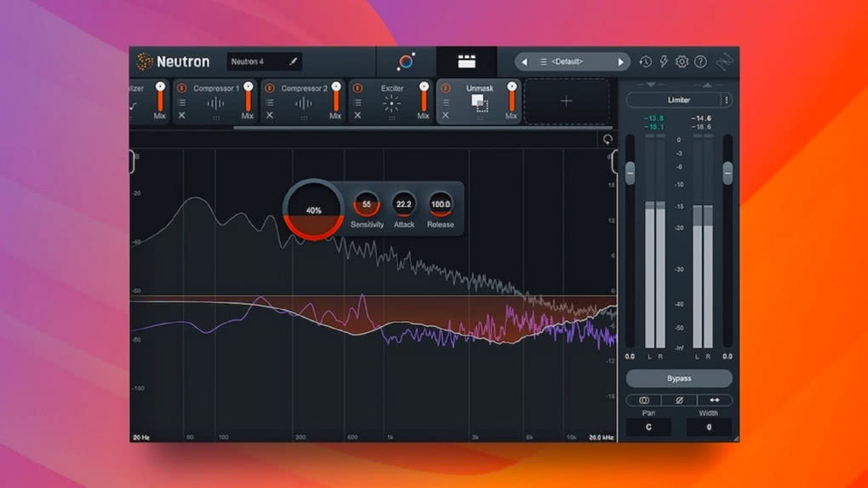Viewport: 868px width, 488px height.
Task: Toggle the Unmask power button
Action: (x=446, y=89)
